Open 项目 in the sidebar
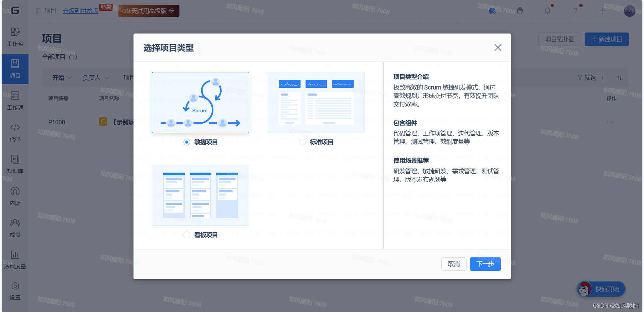Screen dimensions: 644x312 point(15,69)
